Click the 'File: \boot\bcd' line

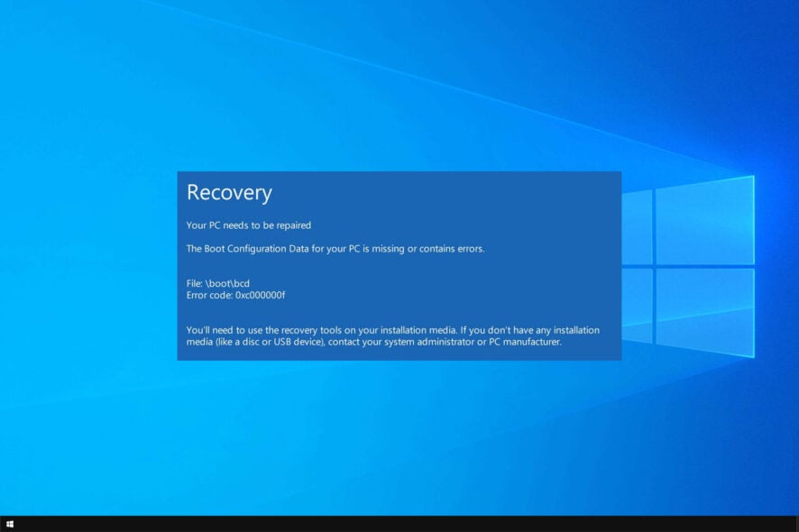(218, 283)
